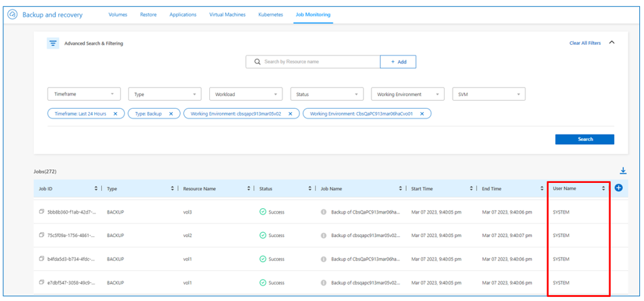
Task: Open the Status dropdown
Action: pos(326,94)
